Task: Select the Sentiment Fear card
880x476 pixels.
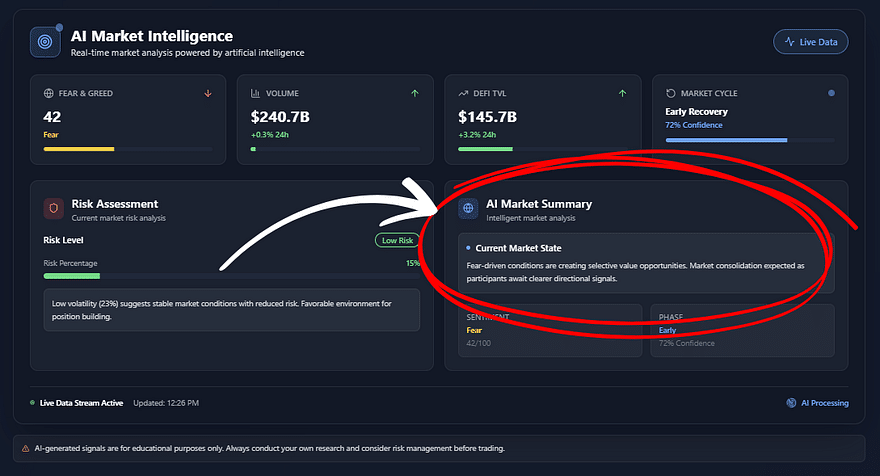Action: tap(549, 330)
